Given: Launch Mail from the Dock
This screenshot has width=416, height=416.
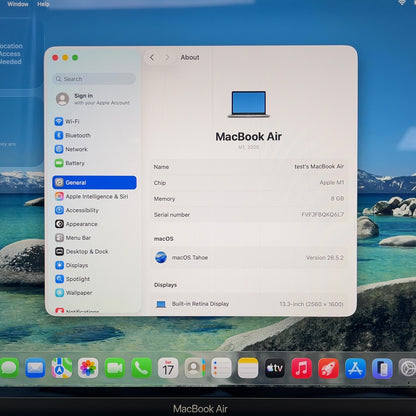Looking at the screenshot, I should (x=35, y=368).
